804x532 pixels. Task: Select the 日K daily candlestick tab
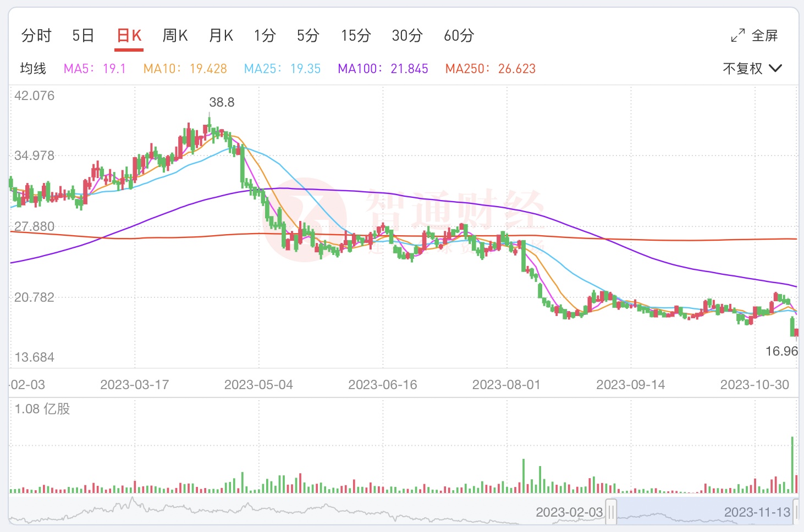[130, 36]
